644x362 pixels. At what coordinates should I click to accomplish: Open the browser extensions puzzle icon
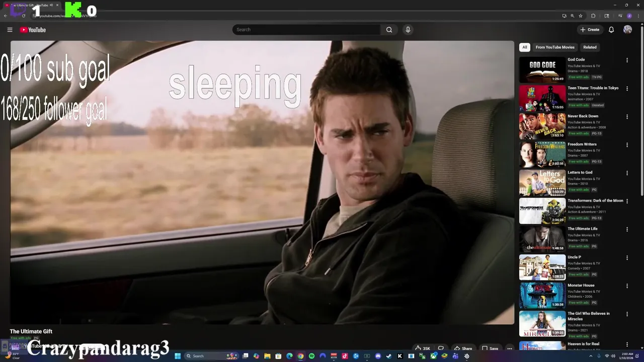click(593, 16)
